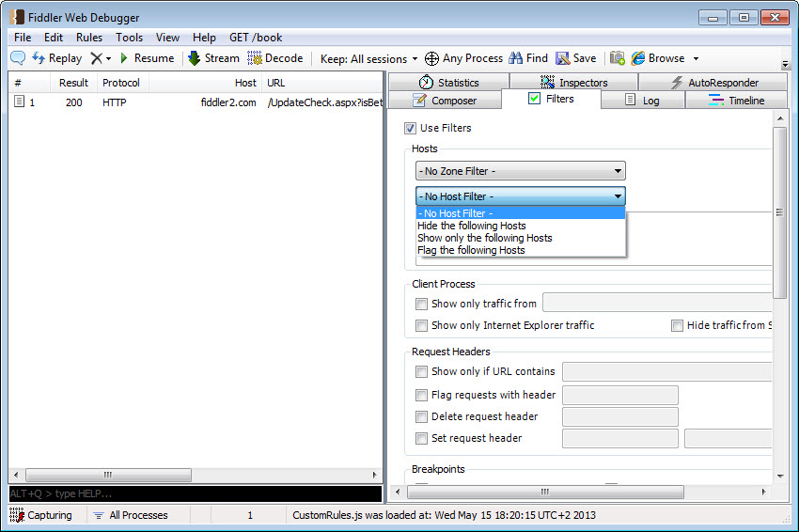Enable Show only if URL contains
The image size is (799, 532).
pyautogui.click(x=421, y=371)
